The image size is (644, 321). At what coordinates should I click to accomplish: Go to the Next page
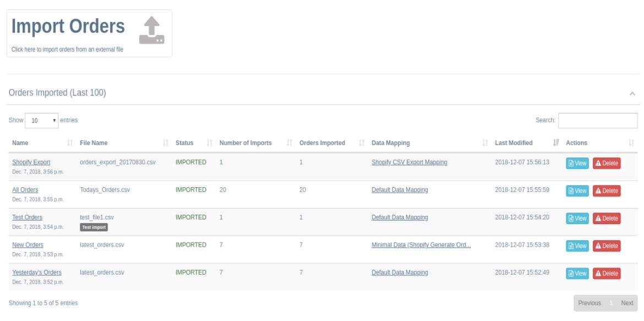coord(627,303)
